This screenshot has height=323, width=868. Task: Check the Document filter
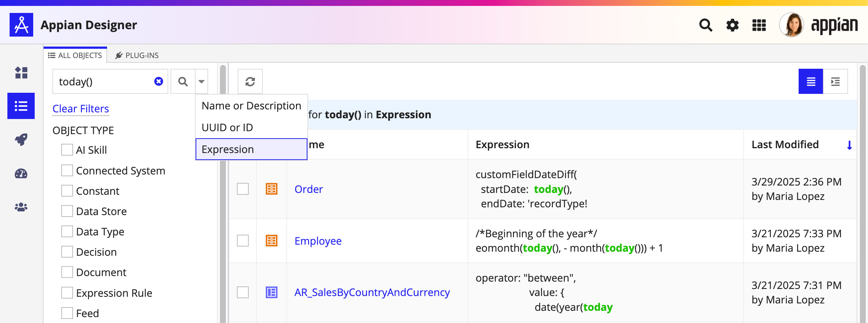pyautogui.click(x=67, y=272)
